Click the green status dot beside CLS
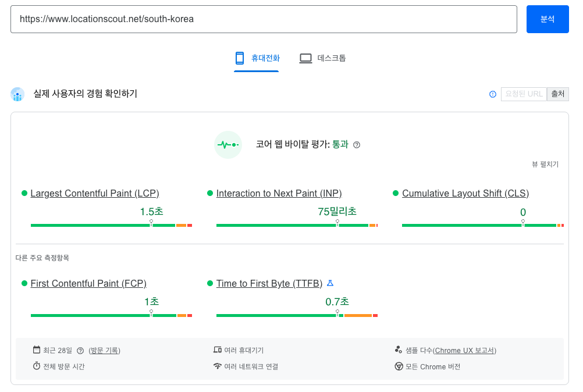 (x=396, y=193)
